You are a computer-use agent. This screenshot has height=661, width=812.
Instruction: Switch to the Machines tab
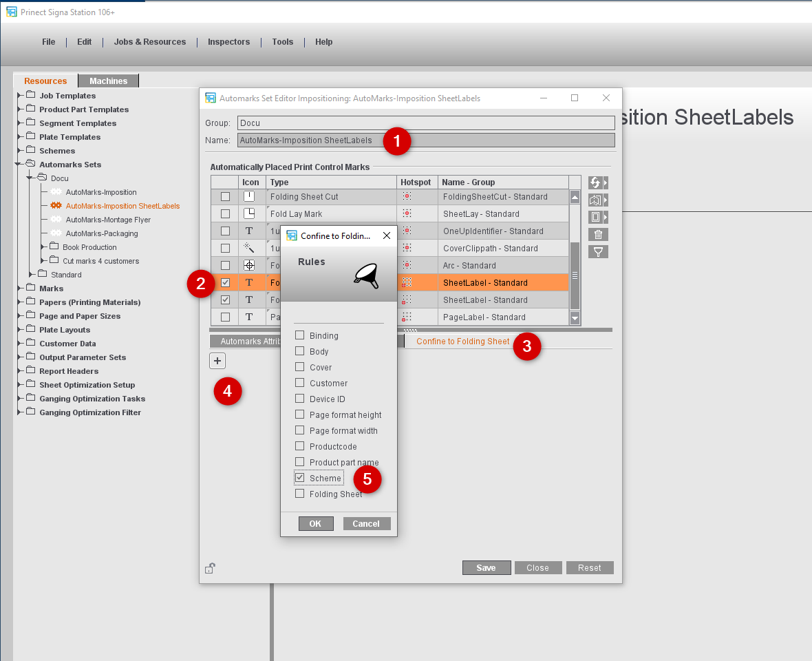(108, 81)
